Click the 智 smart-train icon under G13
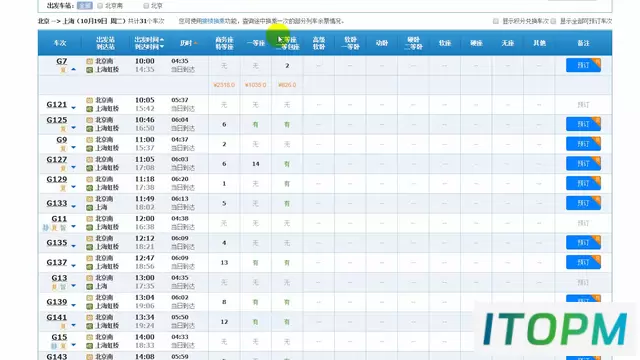Image resolution: width=640 pixels, height=360 pixels. (63, 287)
